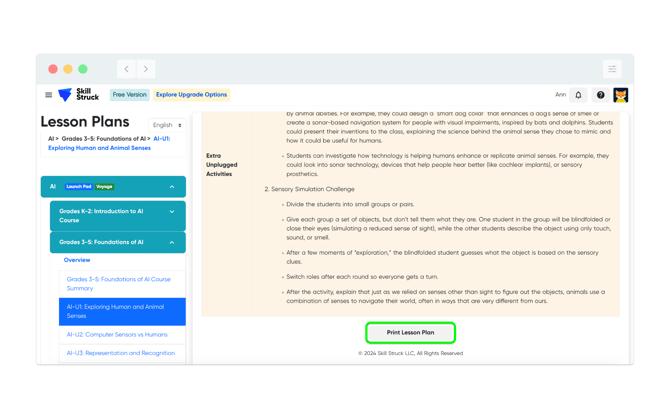Click Explore Upgrade Options
The image size is (670, 418).
191,95
